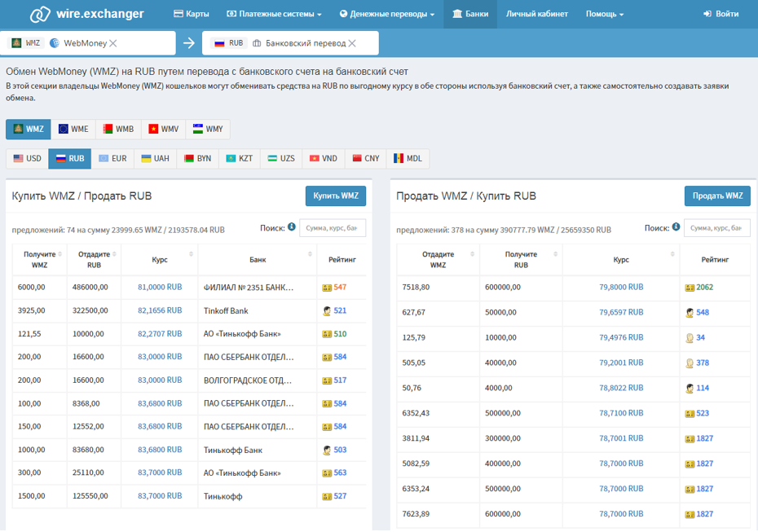
Task: Select the WMB currency tab
Action: (118, 129)
